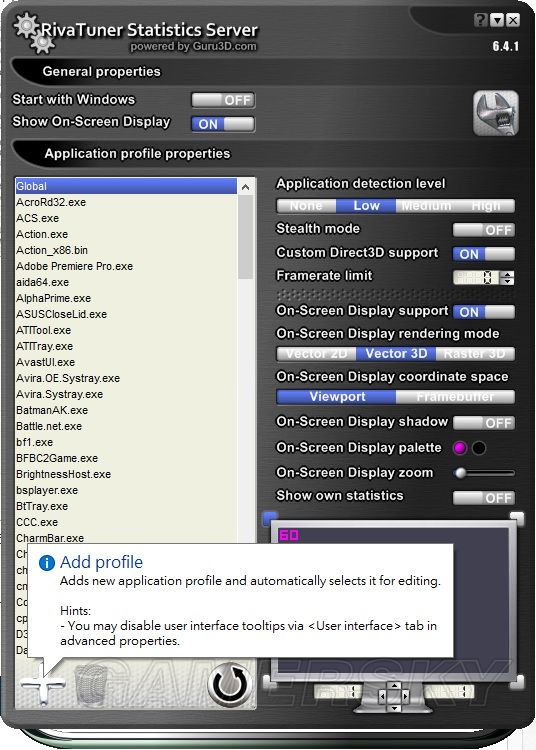The height and width of the screenshot is (750, 536).
Task: Open the question mark help icon
Action: click(x=481, y=20)
